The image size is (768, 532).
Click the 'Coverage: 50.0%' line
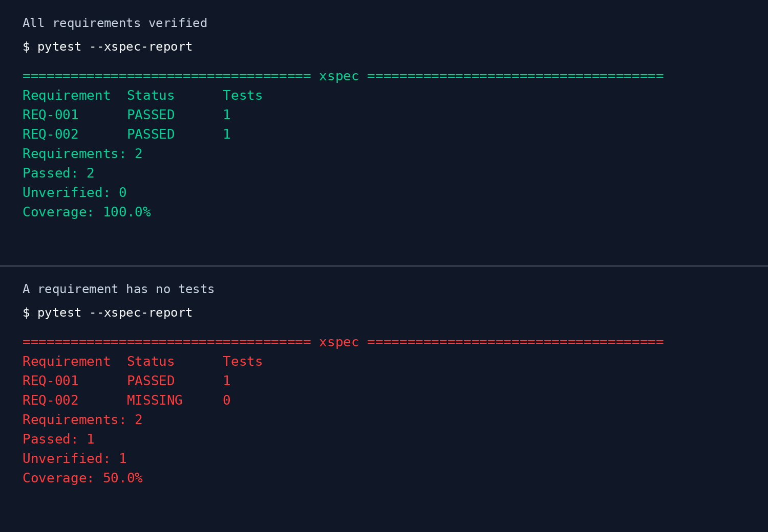pyautogui.click(x=82, y=478)
